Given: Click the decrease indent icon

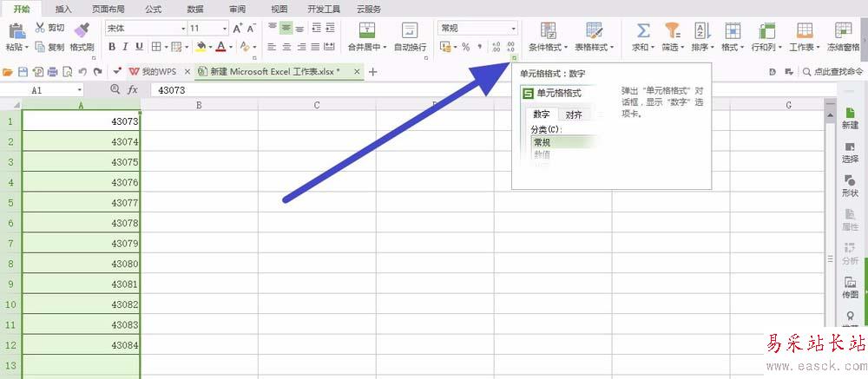Looking at the screenshot, I should [x=316, y=29].
